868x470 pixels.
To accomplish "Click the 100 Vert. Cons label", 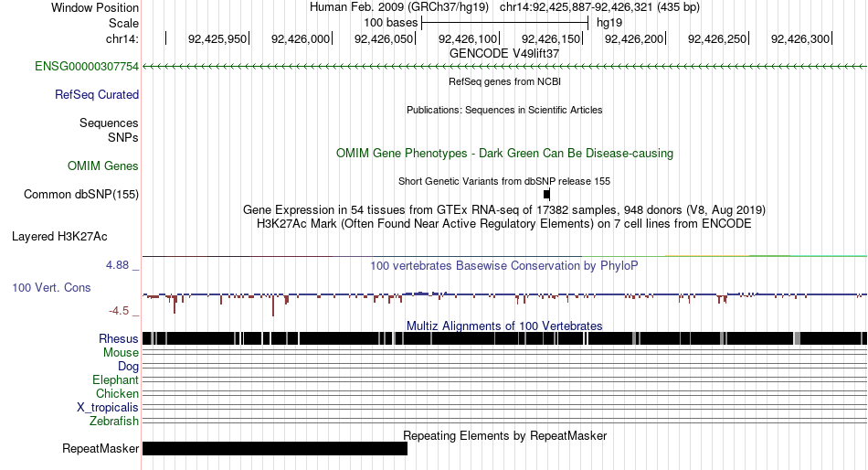I will click(x=51, y=288).
